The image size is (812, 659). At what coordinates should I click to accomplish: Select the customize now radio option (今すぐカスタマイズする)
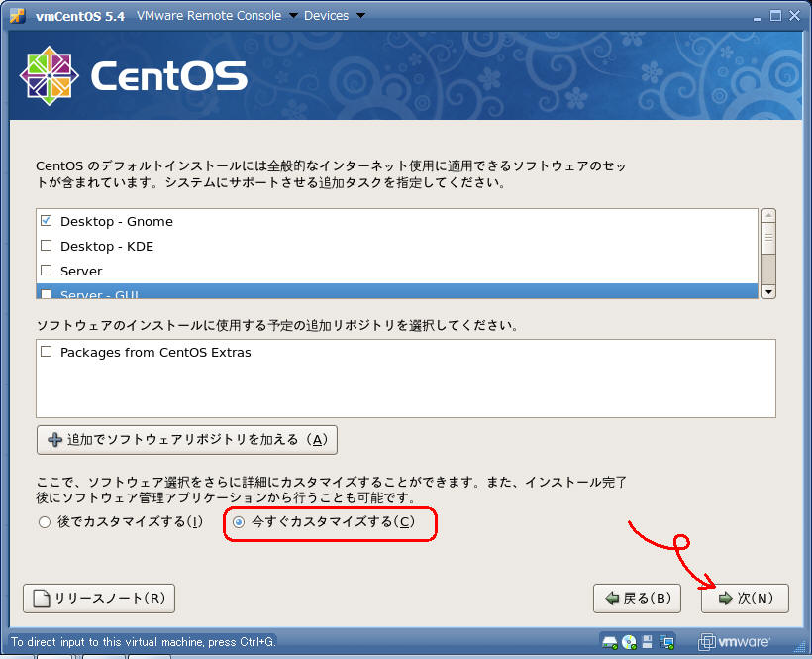tap(239, 522)
